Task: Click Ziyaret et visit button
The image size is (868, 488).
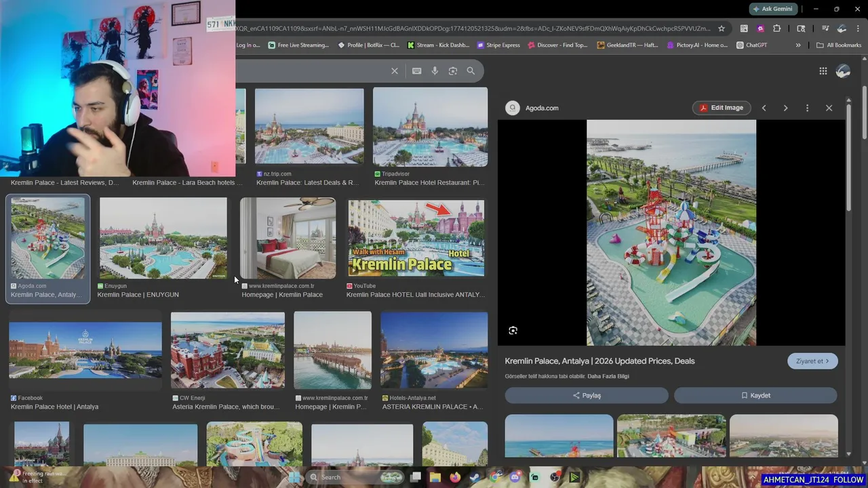Action: [812, 361]
